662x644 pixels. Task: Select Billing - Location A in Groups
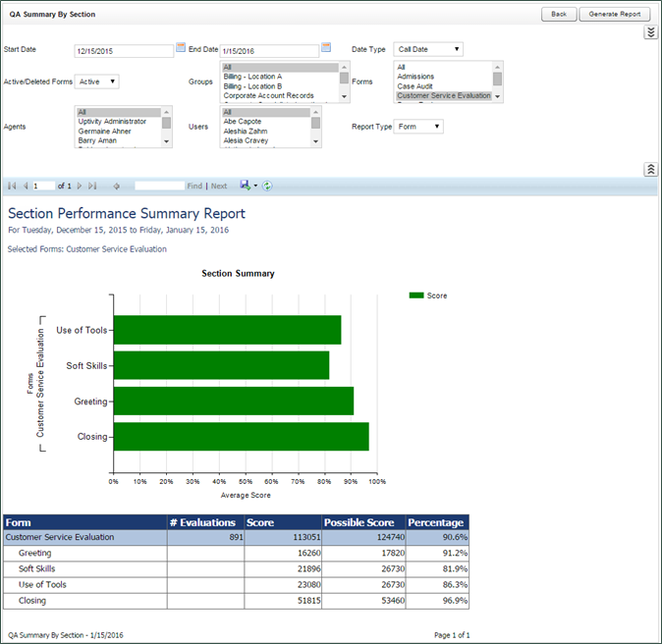click(x=252, y=76)
